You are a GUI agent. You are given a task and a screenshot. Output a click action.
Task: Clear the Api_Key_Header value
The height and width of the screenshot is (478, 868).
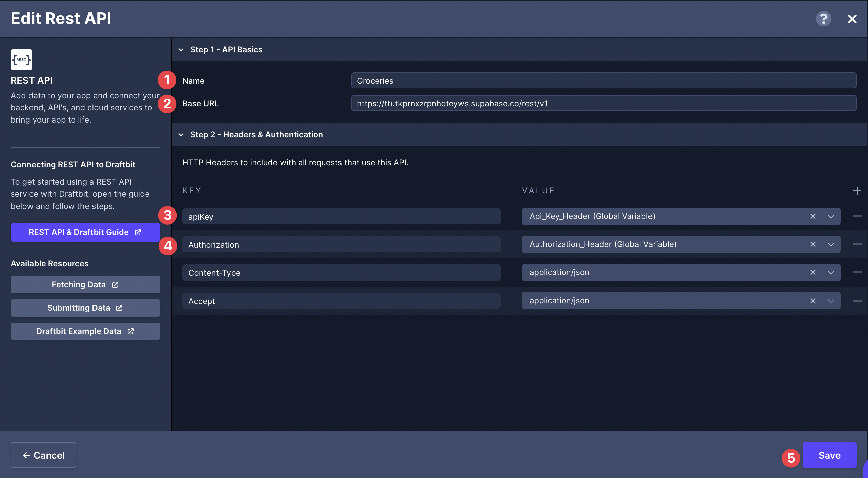[x=813, y=217]
